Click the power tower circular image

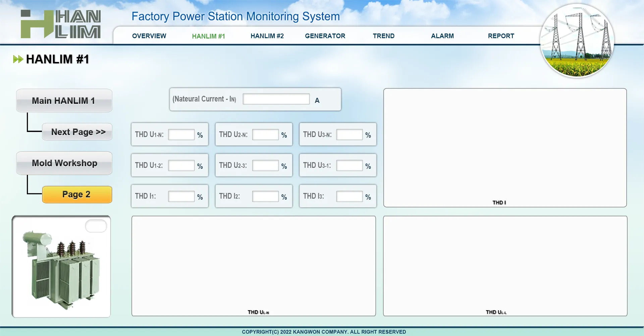[577, 41]
